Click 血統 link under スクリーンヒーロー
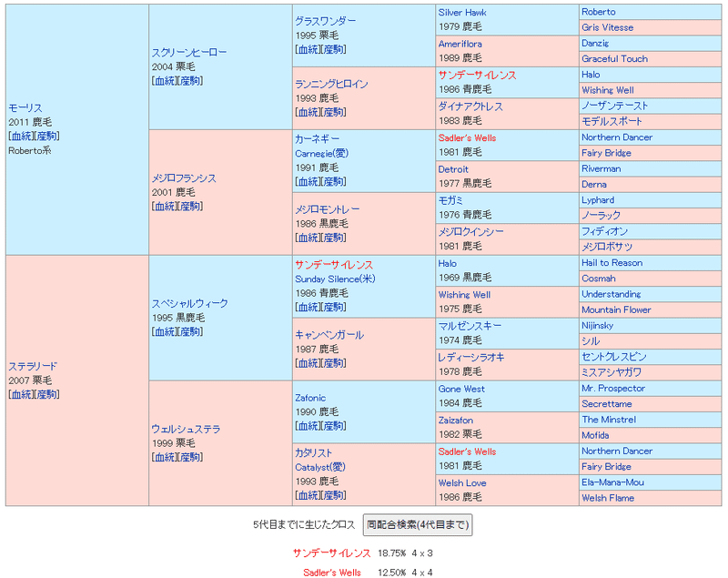Screen dimensions: 728x578 pos(166,81)
